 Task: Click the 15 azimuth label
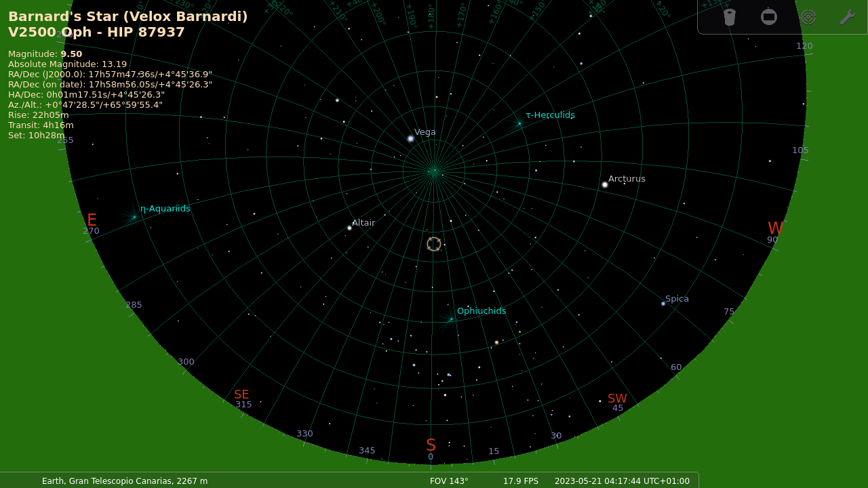point(494,451)
